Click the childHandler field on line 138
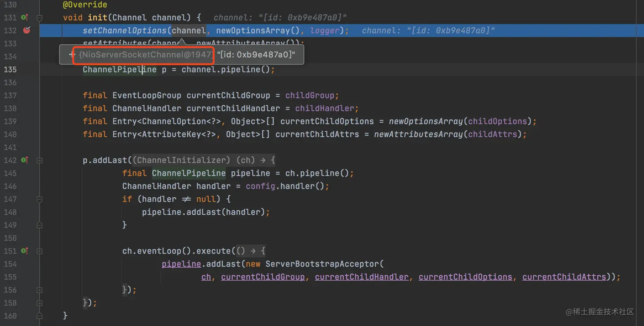The width and height of the screenshot is (644, 326). pos(325,108)
